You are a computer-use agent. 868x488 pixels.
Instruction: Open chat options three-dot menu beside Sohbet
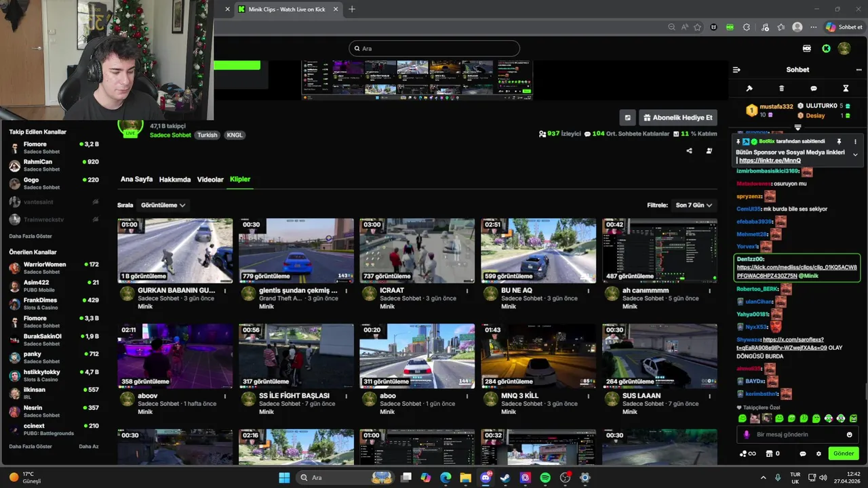pos(858,69)
